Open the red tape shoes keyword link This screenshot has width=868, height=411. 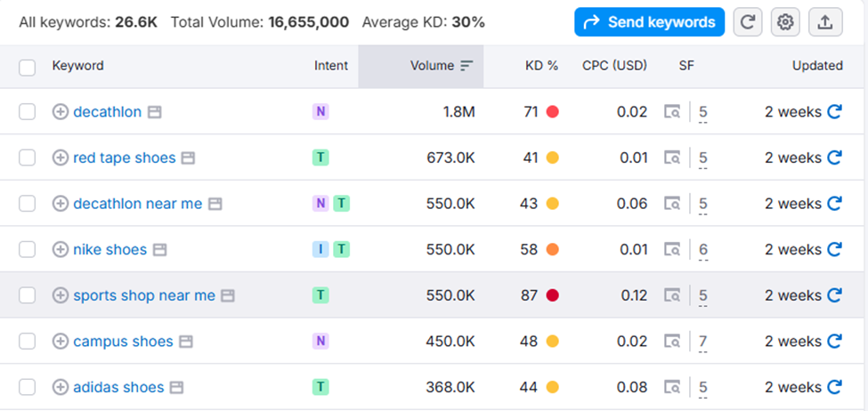(125, 157)
